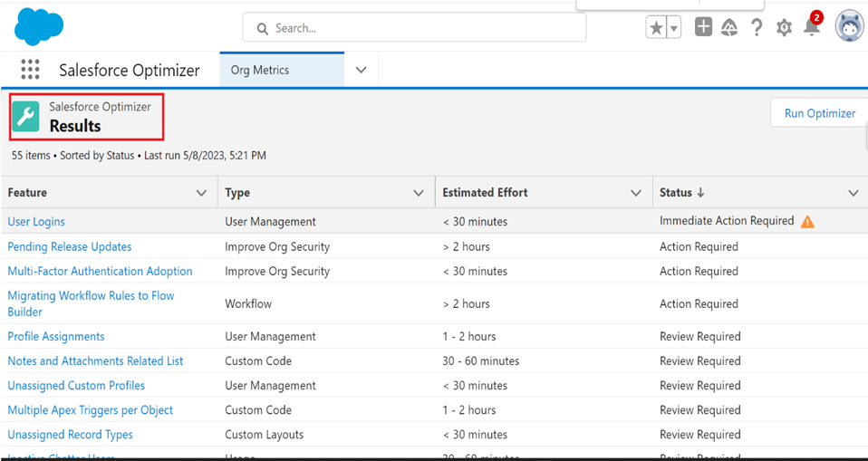Click Action Required in Pending Release Updates row

(x=699, y=246)
